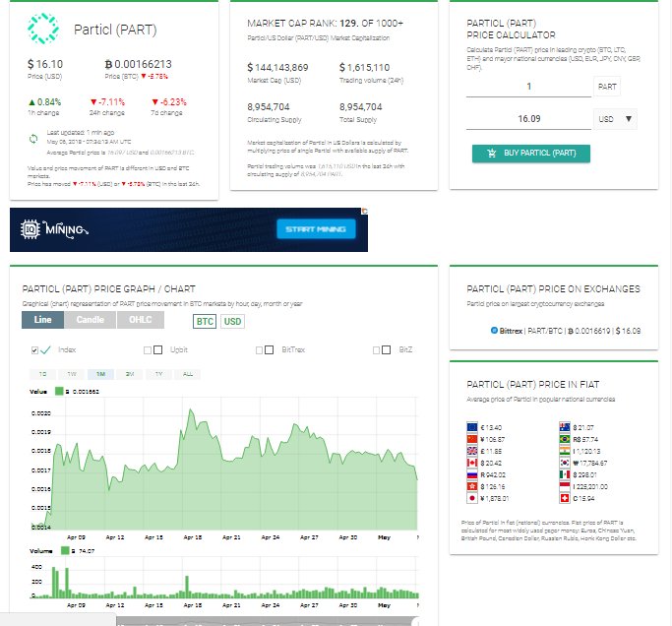The width and height of the screenshot is (672, 626).
Task: Click the gray range navigator bar below chart
Action: pos(268,621)
